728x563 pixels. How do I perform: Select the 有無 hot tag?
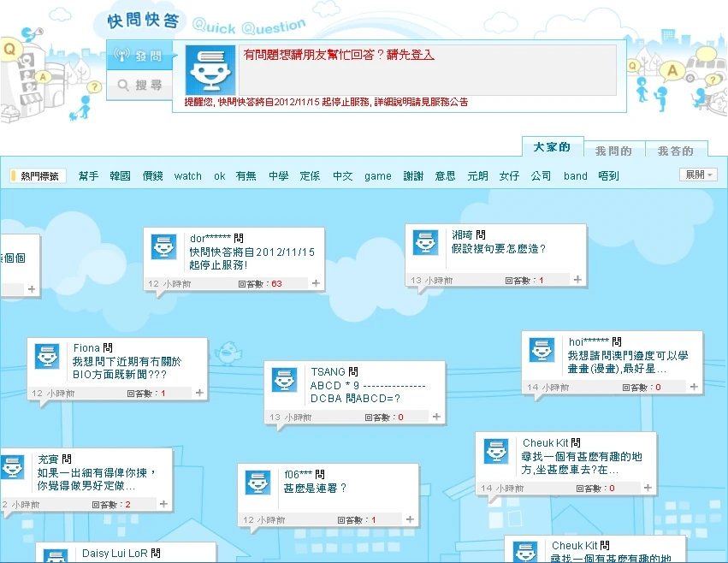[x=246, y=176]
